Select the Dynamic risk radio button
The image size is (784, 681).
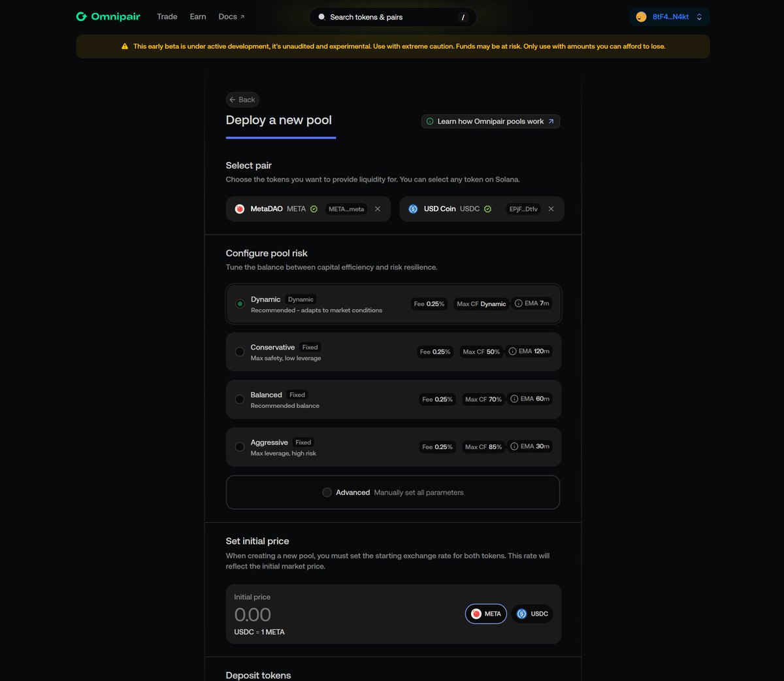(240, 304)
